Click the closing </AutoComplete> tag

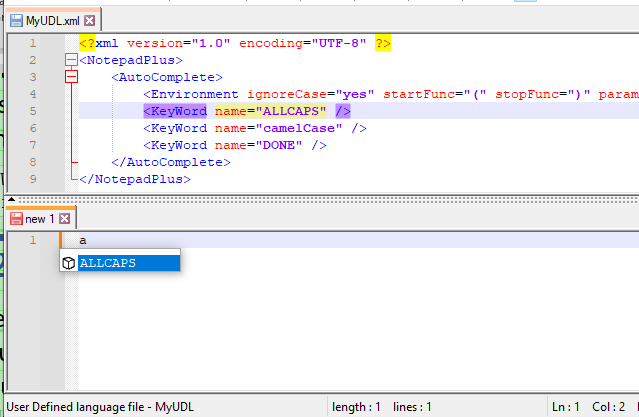pyautogui.click(x=171, y=162)
